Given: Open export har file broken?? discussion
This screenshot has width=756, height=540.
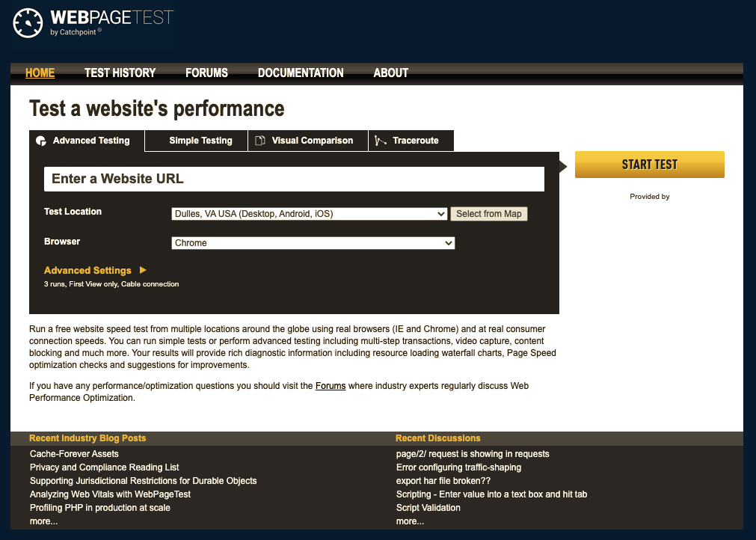Looking at the screenshot, I should point(443,481).
